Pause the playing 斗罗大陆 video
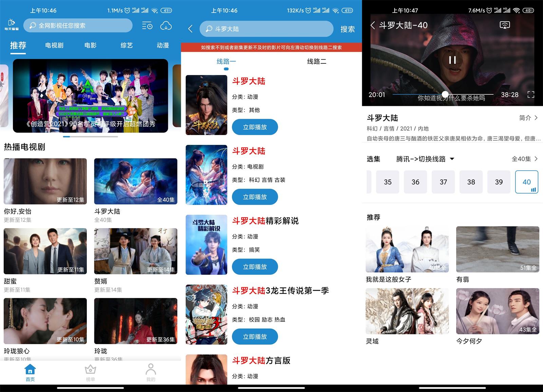Image resolution: width=543 pixels, height=392 pixels. (451, 60)
